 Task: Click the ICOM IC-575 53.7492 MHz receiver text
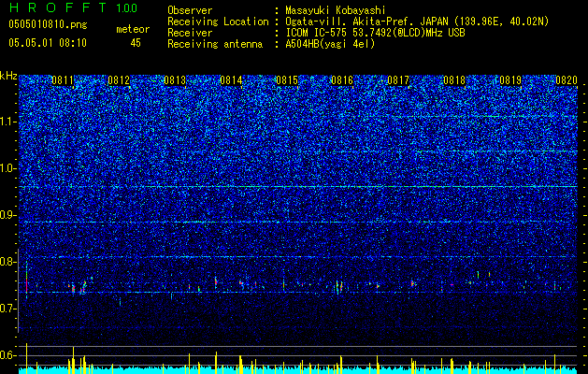coord(375,33)
